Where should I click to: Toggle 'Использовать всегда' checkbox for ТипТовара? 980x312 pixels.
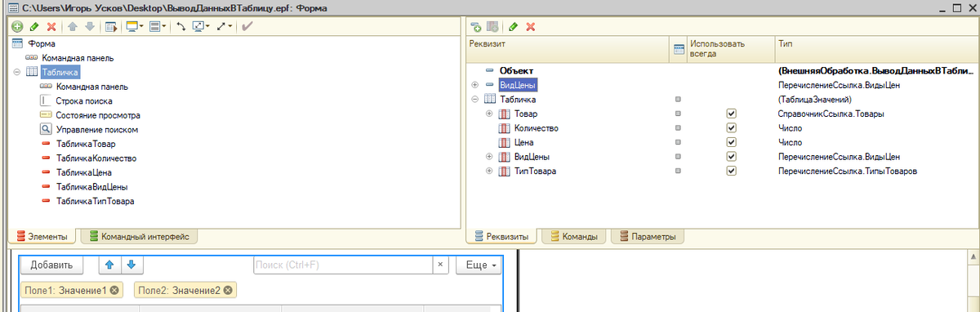tap(731, 171)
